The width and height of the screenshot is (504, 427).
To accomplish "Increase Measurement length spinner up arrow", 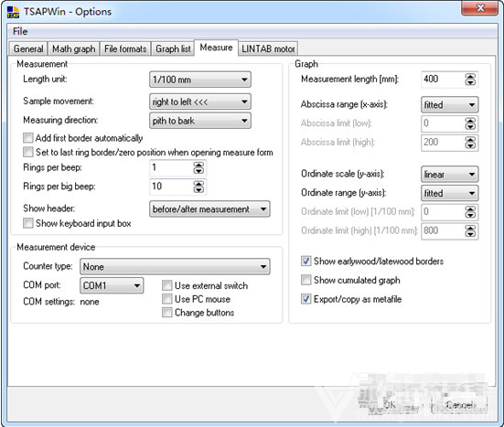I will (x=470, y=77).
